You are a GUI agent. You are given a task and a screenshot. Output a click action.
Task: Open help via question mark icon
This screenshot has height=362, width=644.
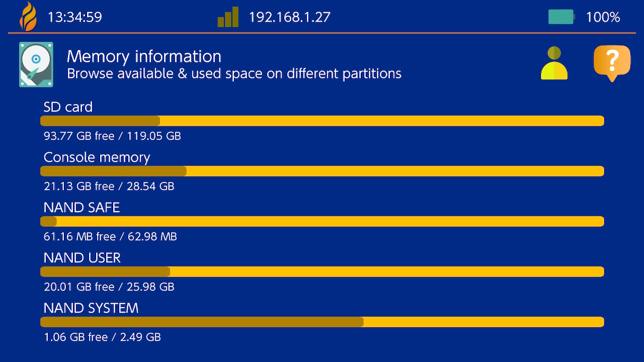612,63
